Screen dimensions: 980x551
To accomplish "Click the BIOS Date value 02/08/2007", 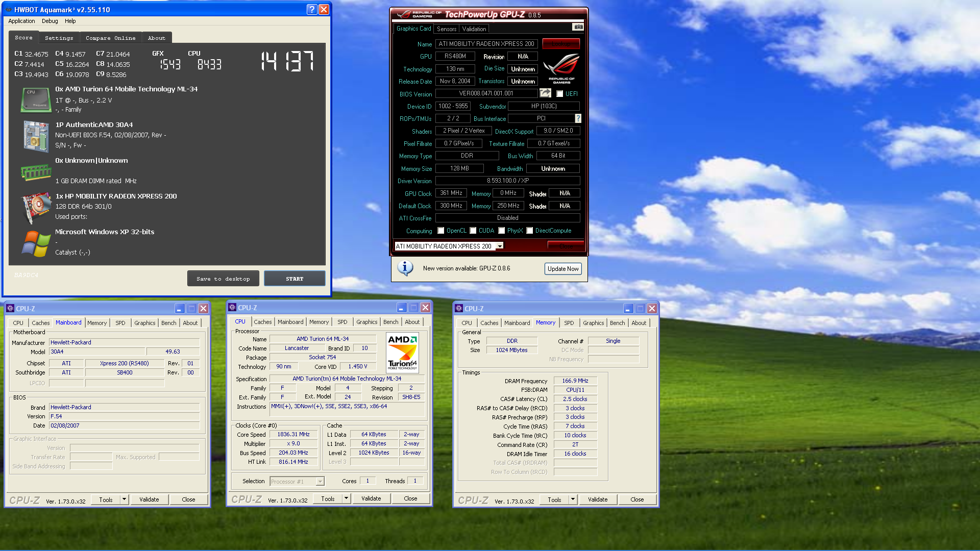I will 125,425.
